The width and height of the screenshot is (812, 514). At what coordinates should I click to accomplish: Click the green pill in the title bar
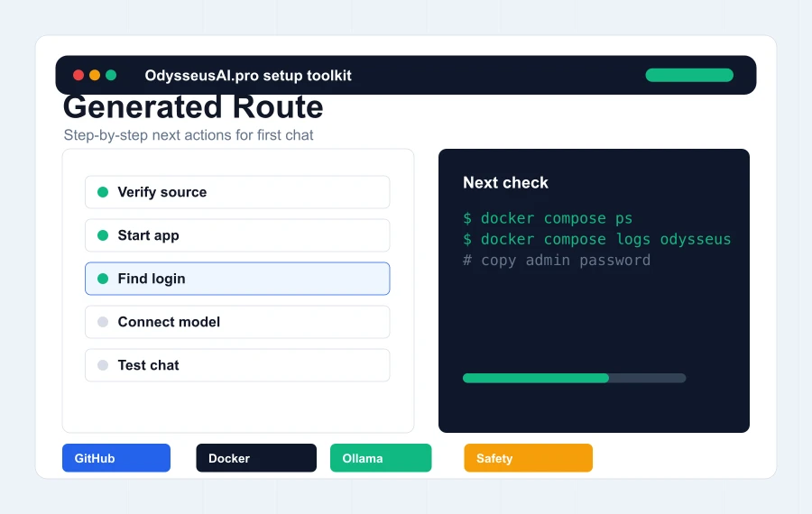pos(689,75)
